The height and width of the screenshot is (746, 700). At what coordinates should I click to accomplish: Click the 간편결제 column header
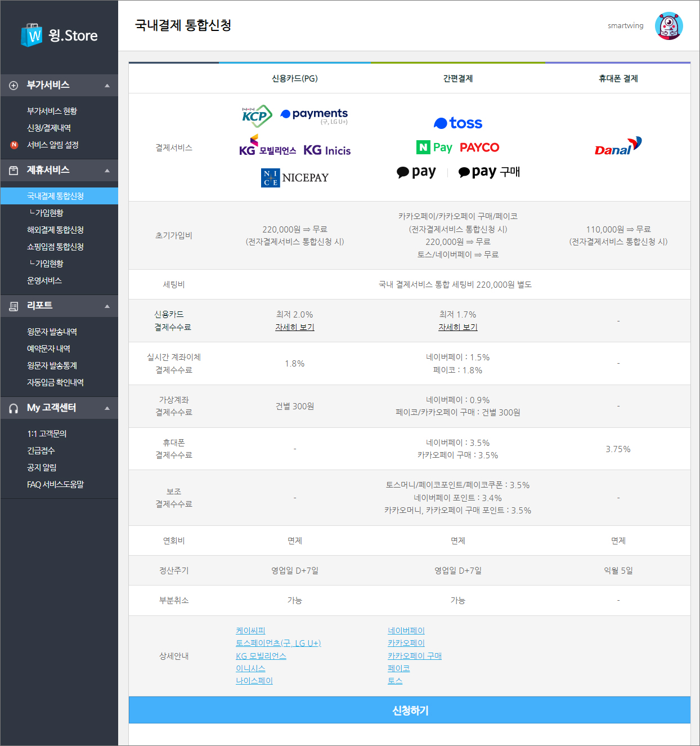(x=458, y=79)
